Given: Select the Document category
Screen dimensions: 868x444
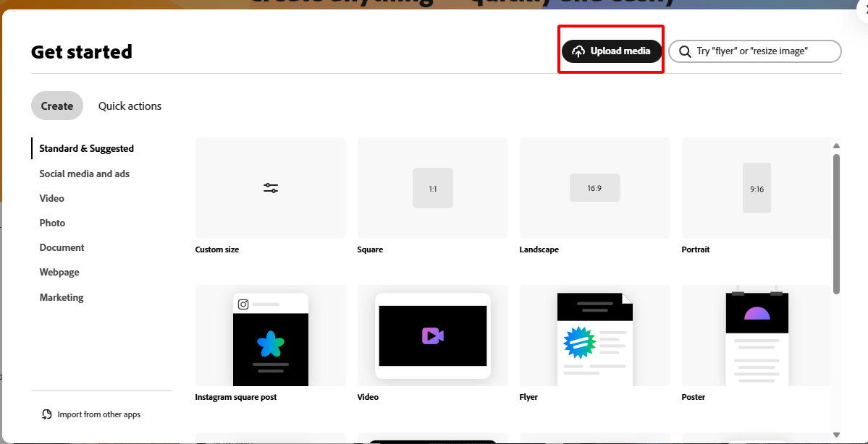Looking at the screenshot, I should tap(62, 247).
